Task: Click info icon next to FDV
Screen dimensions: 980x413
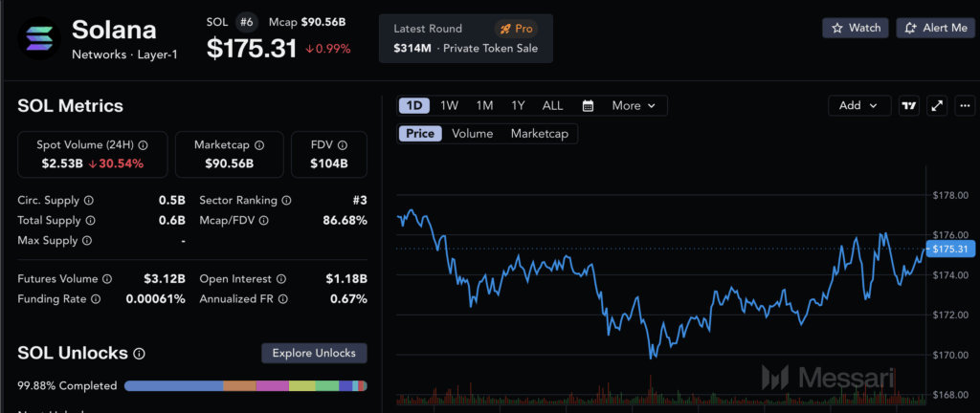Action: 343,144
